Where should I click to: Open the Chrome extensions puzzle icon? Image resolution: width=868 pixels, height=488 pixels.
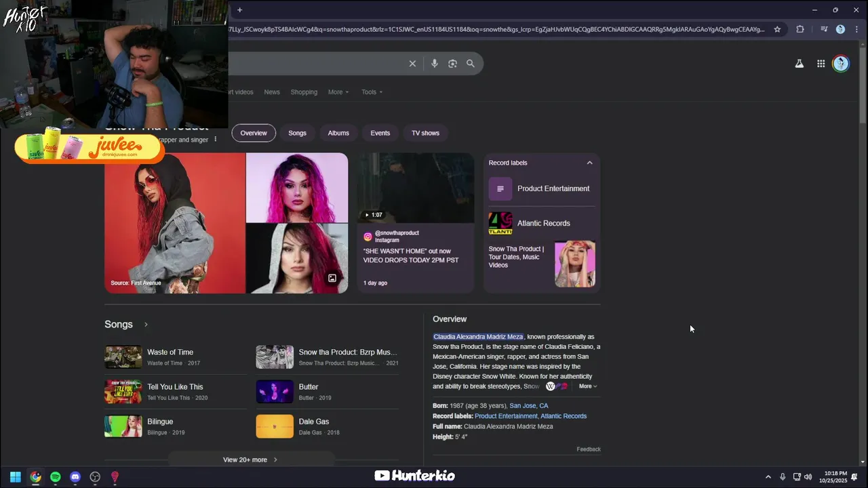[x=800, y=29]
